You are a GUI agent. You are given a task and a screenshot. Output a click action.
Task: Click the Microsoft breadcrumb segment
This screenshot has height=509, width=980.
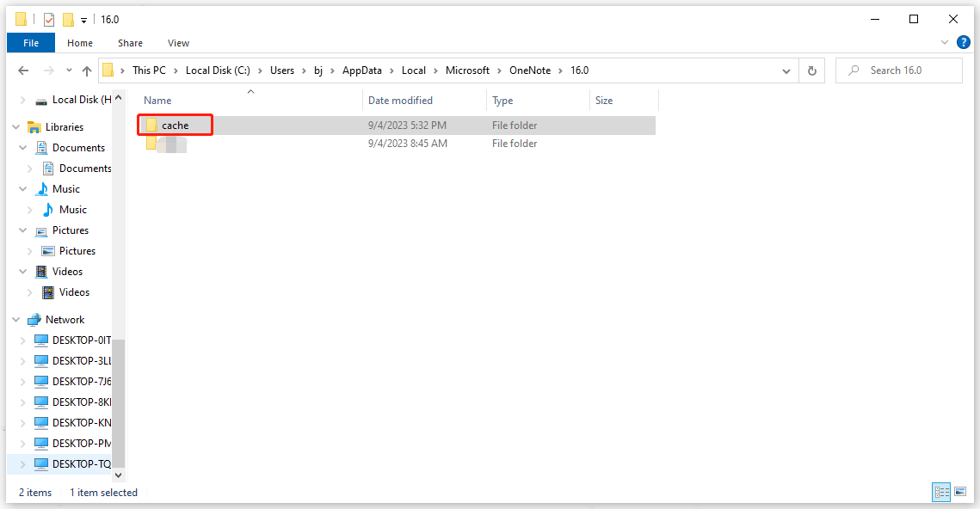467,71
